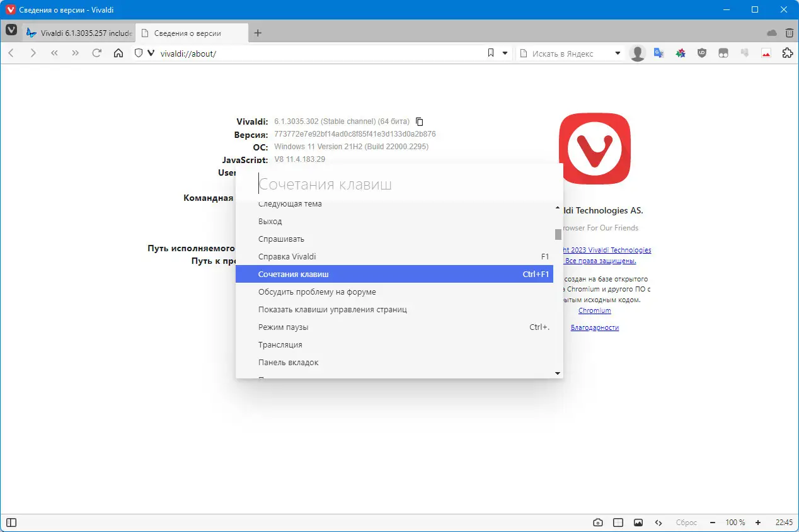Image resolution: width=799 pixels, height=532 pixels.
Task: Toggle images display in status bar
Action: 638,523
